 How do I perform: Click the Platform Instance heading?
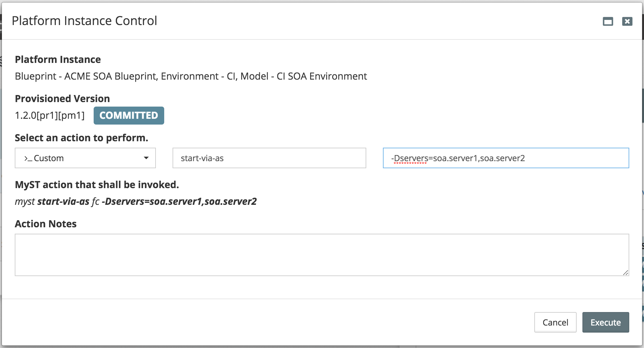point(58,59)
